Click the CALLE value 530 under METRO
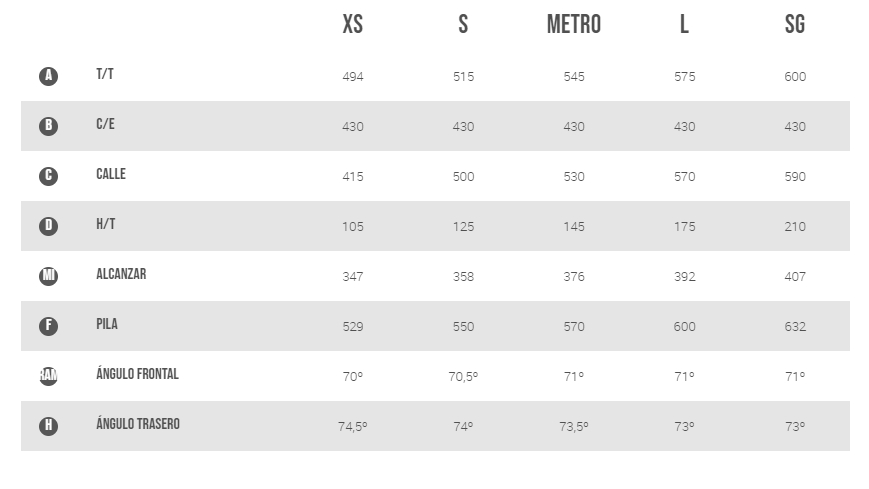Viewport: 869px width, 489px height. (574, 176)
